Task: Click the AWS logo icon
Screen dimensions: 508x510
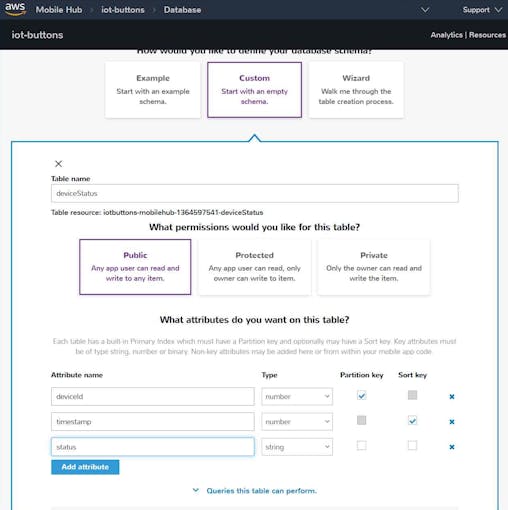Action: (15, 9)
